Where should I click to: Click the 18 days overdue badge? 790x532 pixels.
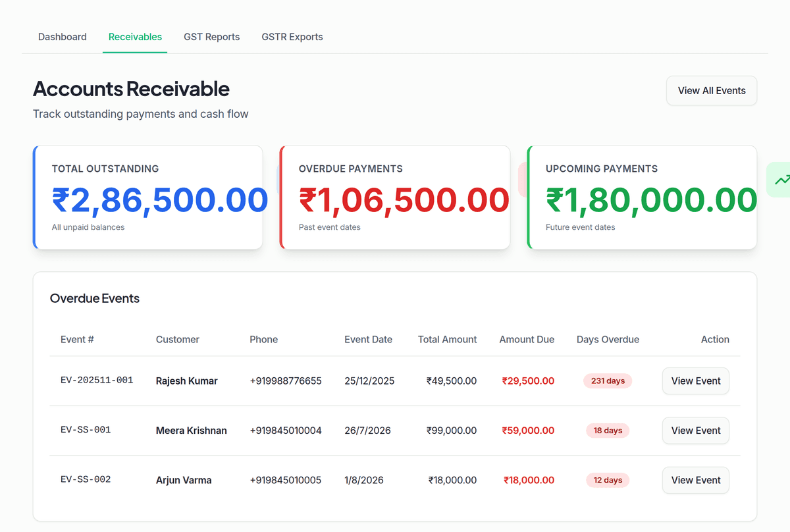(608, 431)
